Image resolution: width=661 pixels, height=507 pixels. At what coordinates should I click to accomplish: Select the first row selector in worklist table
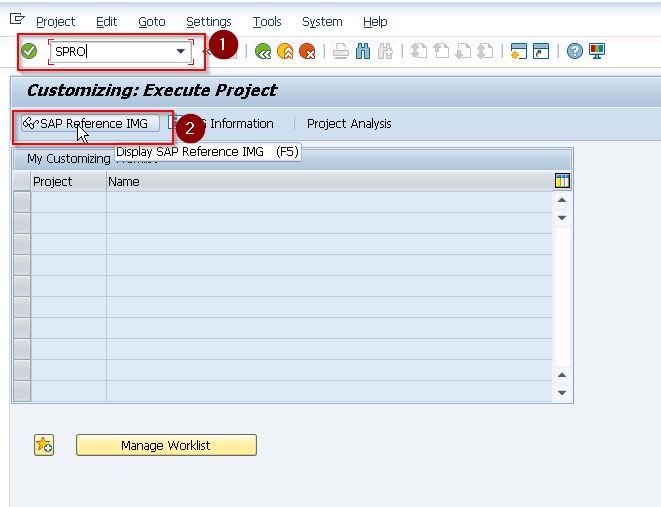(x=22, y=202)
